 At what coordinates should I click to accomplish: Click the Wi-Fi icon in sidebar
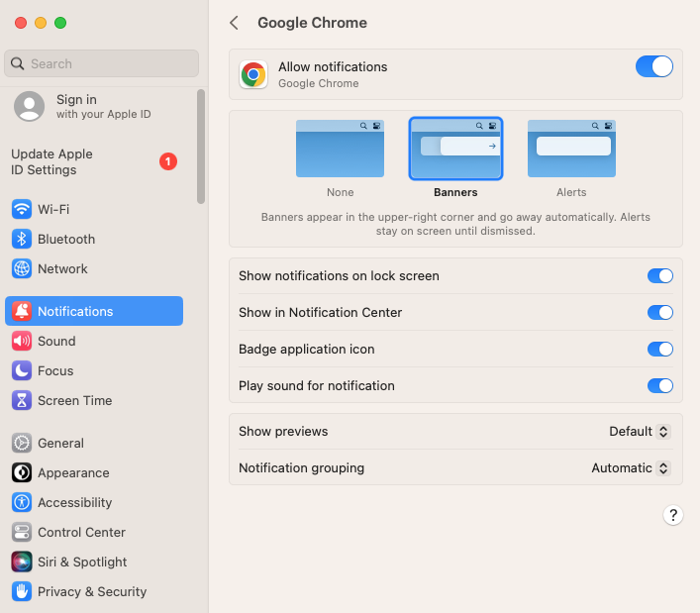(x=22, y=209)
